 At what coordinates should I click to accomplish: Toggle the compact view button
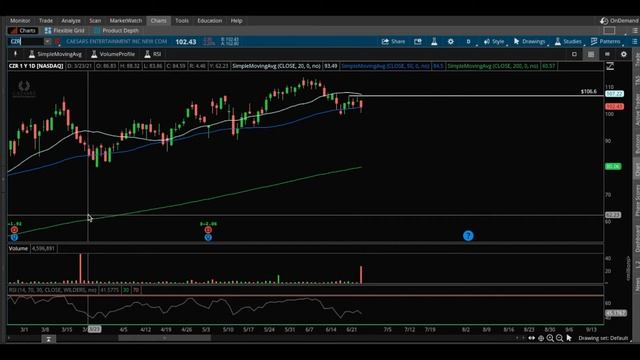click(607, 54)
